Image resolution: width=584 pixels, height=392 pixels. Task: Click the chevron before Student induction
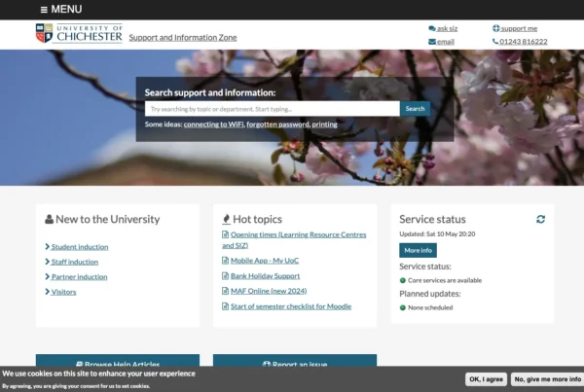[x=48, y=246]
